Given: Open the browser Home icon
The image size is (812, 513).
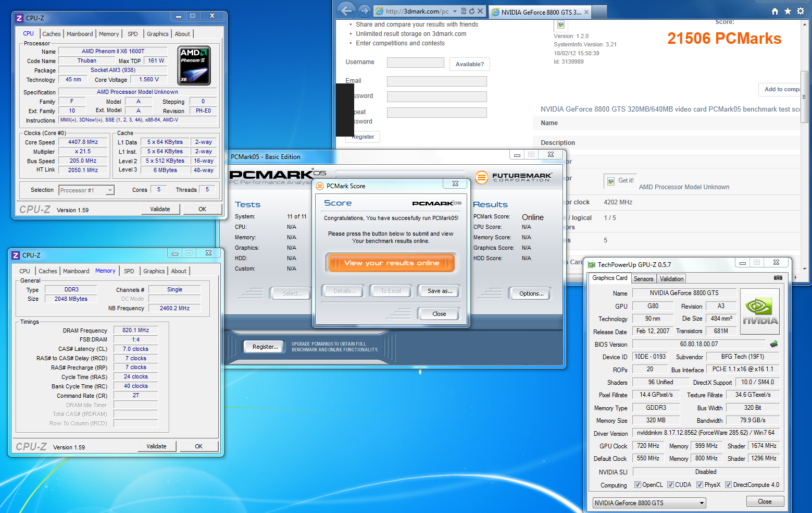Looking at the screenshot, I should coord(775,11).
